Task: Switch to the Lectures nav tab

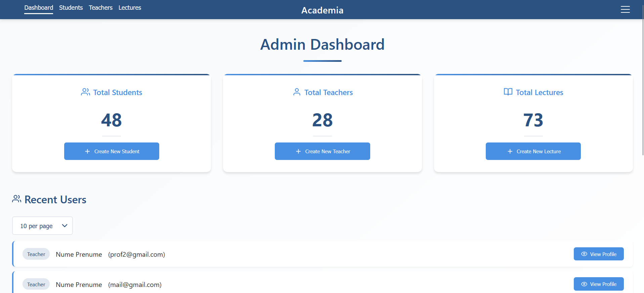Action: pos(130,8)
